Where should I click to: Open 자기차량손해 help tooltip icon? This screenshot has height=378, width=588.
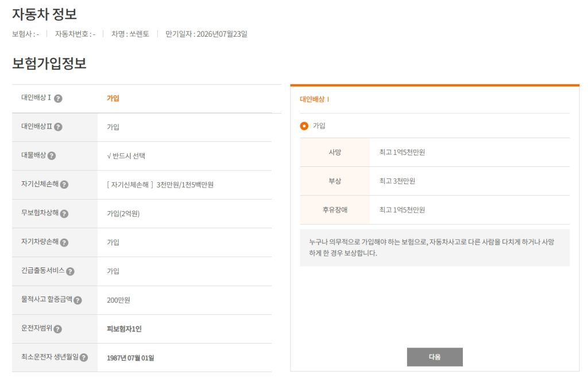pyautogui.click(x=64, y=243)
